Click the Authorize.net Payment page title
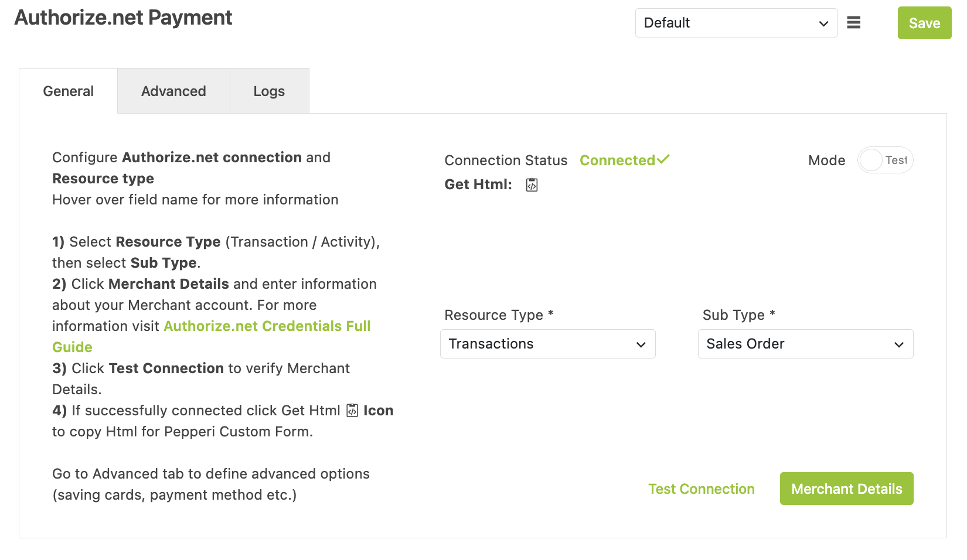 [x=123, y=18]
